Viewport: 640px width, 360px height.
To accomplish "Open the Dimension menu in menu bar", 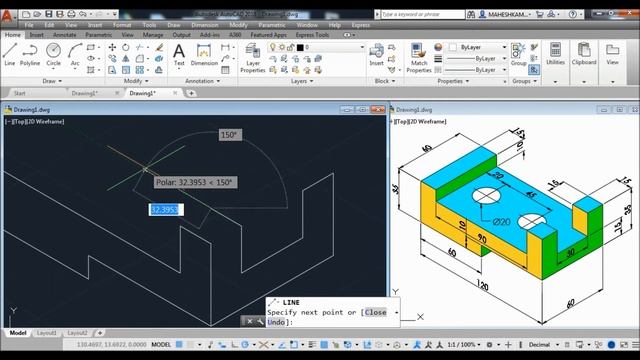I will tap(204, 25).
